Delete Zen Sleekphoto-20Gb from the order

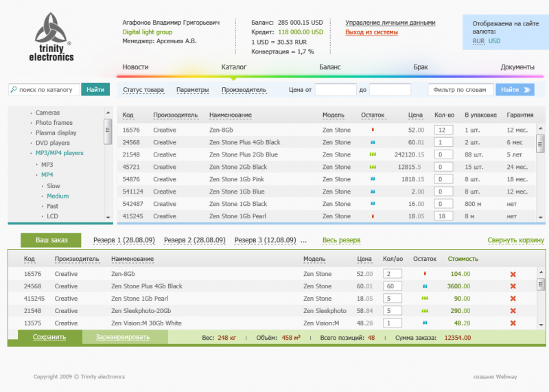pos(513,311)
